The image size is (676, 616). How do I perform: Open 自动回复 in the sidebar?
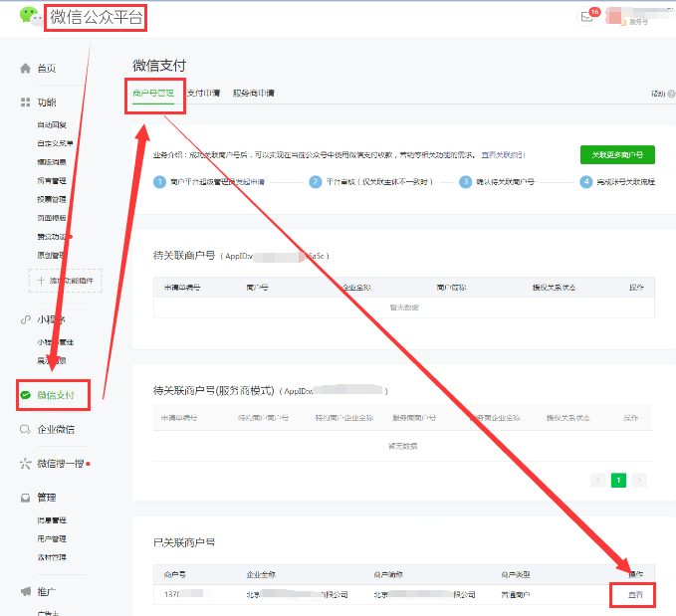click(52, 124)
